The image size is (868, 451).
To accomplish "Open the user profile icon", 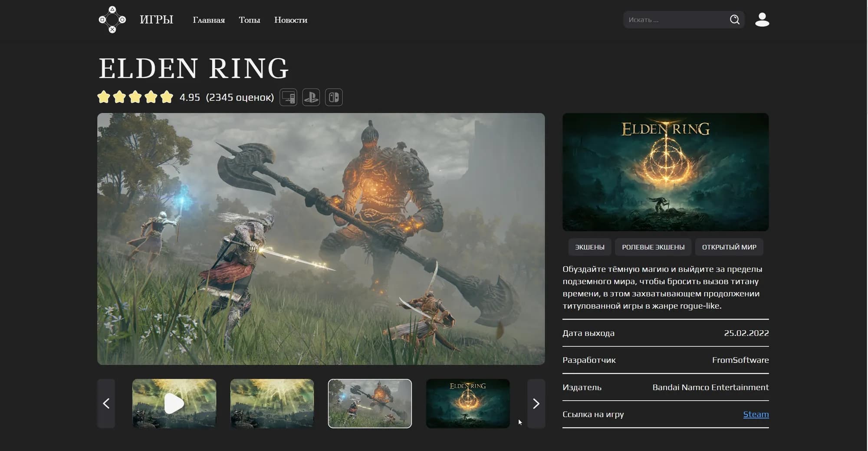I will pyautogui.click(x=762, y=20).
